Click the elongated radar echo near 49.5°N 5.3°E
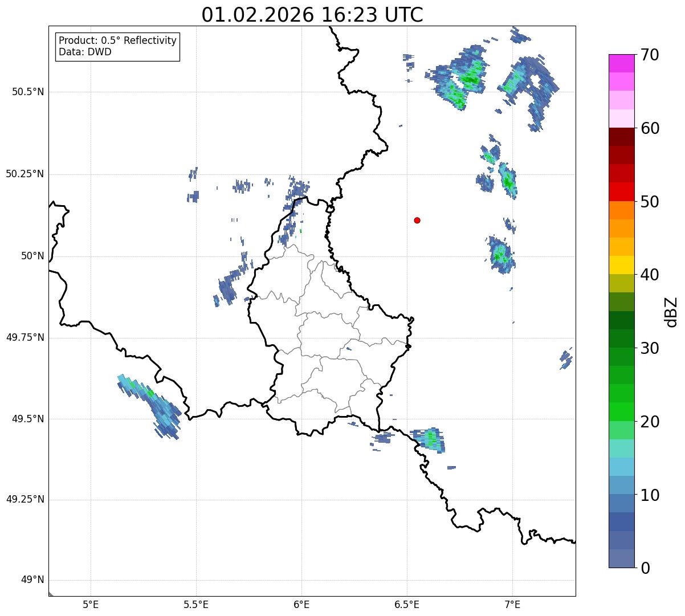The height and width of the screenshot is (616, 685). [x=150, y=406]
